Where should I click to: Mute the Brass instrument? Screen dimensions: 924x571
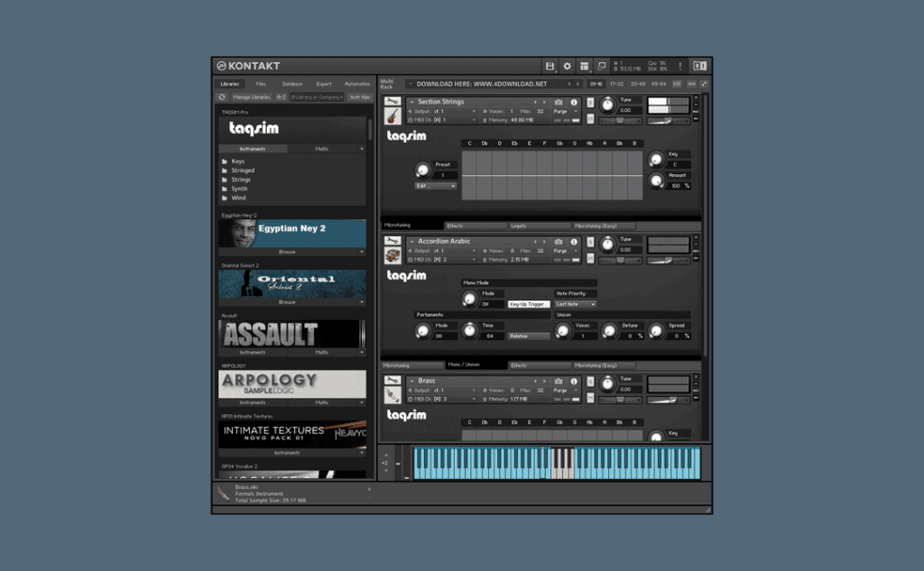click(590, 398)
